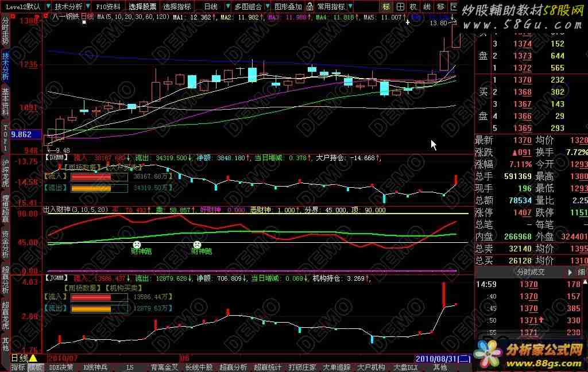Select 长线牛股 bottom tab
The height and width of the screenshot is (372, 588).
point(199,367)
